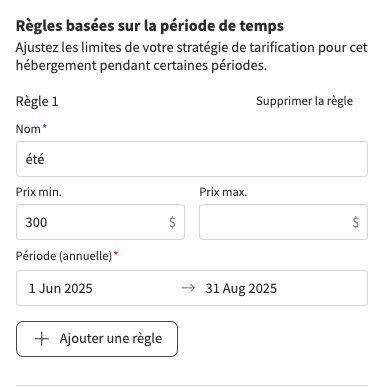Screen dimensions: 387x388
Task: Click the description text about stratégie de tarification
Action: coord(191,56)
